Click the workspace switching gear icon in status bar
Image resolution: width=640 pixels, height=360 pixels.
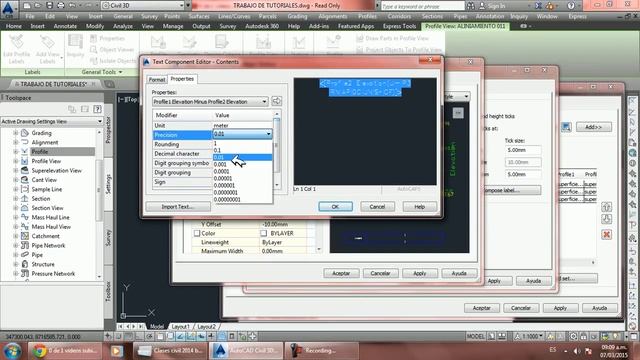[573, 337]
